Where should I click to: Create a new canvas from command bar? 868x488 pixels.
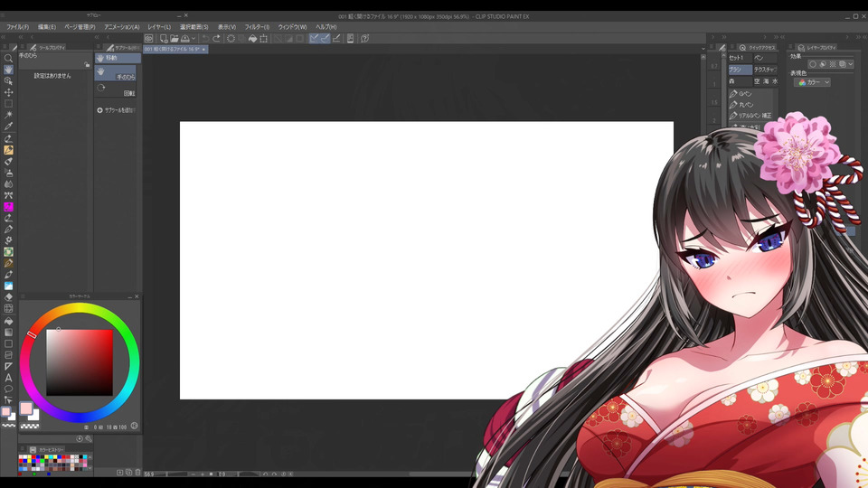click(x=164, y=38)
